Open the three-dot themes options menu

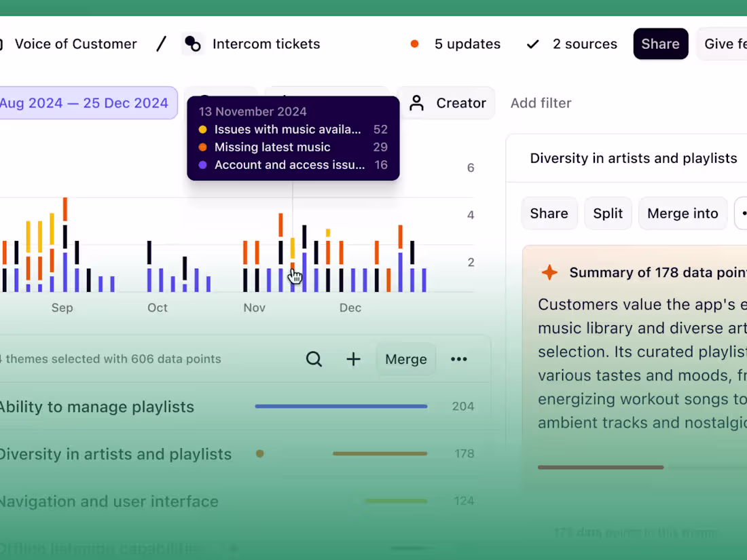pos(459,359)
